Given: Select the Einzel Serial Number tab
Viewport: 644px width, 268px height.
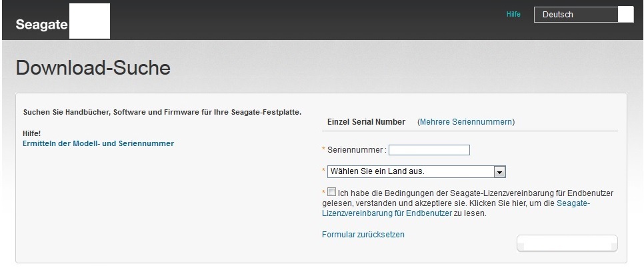Looking at the screenshot, I should 366,122.
